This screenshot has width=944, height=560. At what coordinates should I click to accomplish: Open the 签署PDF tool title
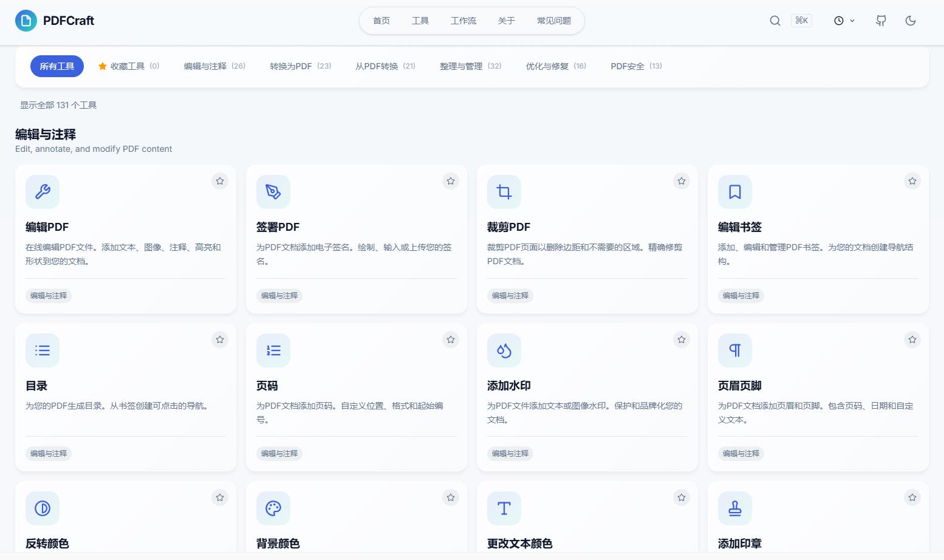[278, 227]
